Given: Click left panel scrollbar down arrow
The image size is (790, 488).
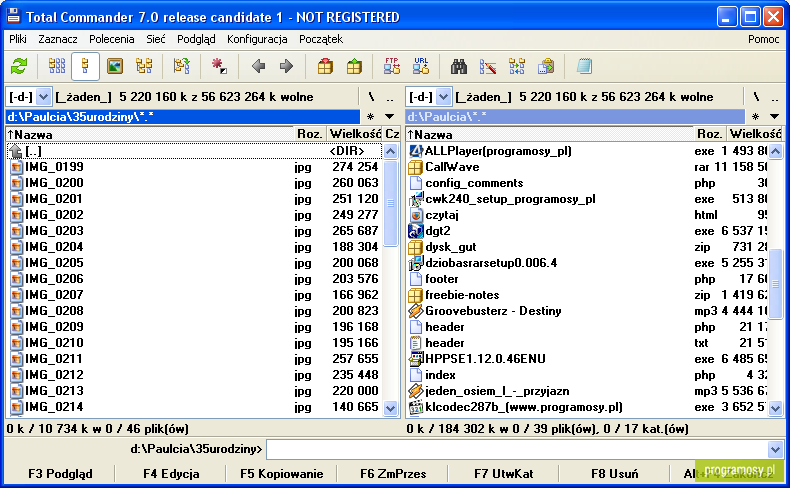Looking at the screenshot, I should coord(390,408).
